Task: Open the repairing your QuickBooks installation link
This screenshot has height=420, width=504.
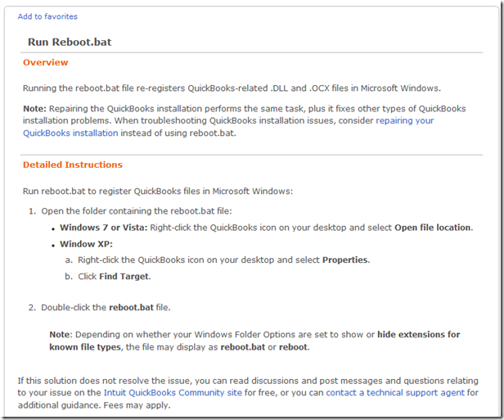Action: [404, 120]
